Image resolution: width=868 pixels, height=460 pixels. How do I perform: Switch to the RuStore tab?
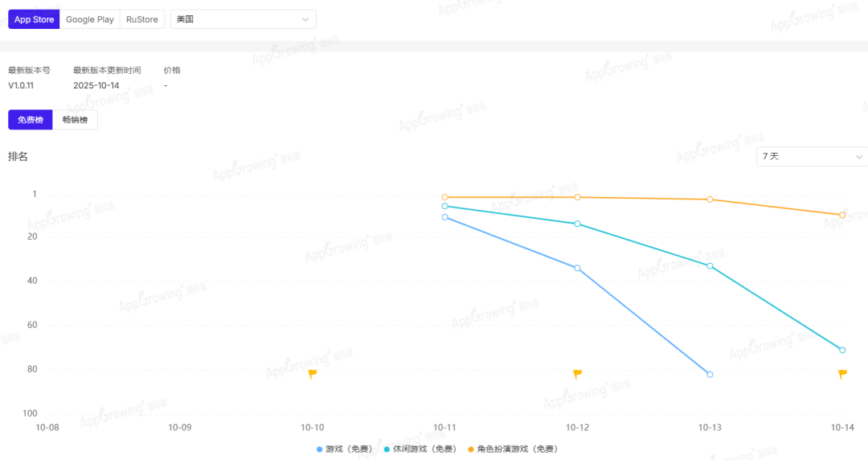[x=142, y=19]
